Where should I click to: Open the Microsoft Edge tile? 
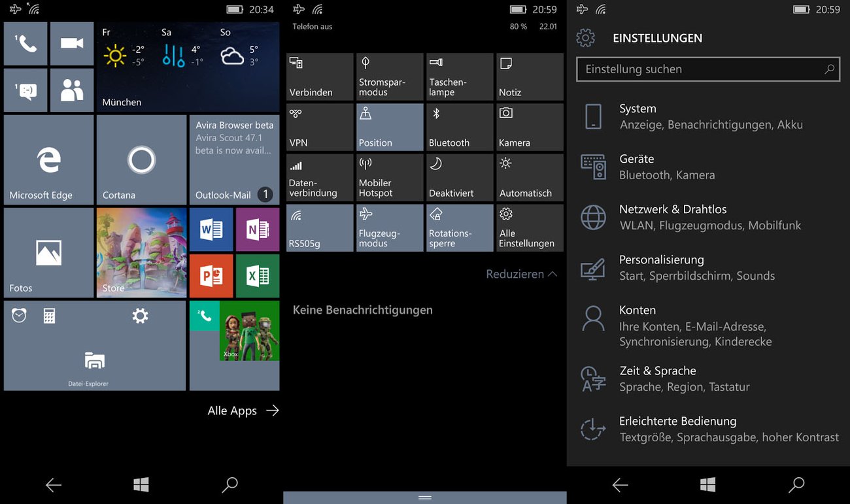point(48,160)
